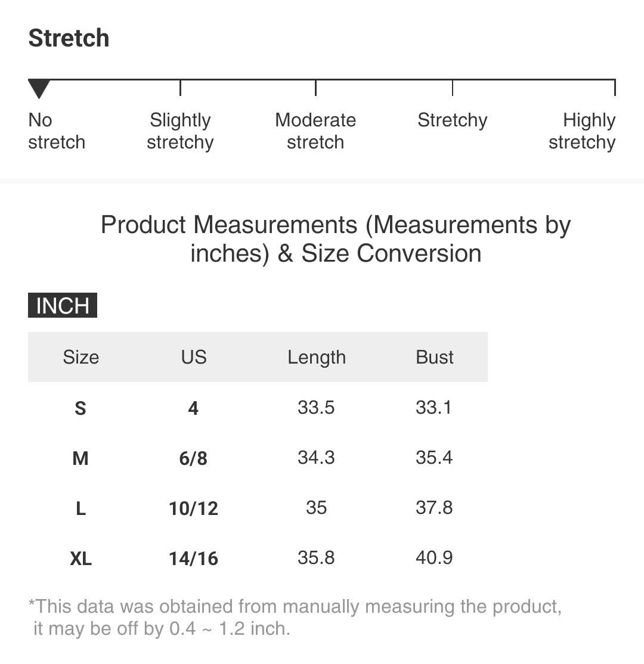
Task: Click the "Highly stretchy" scale label
Action: [582, 131]
